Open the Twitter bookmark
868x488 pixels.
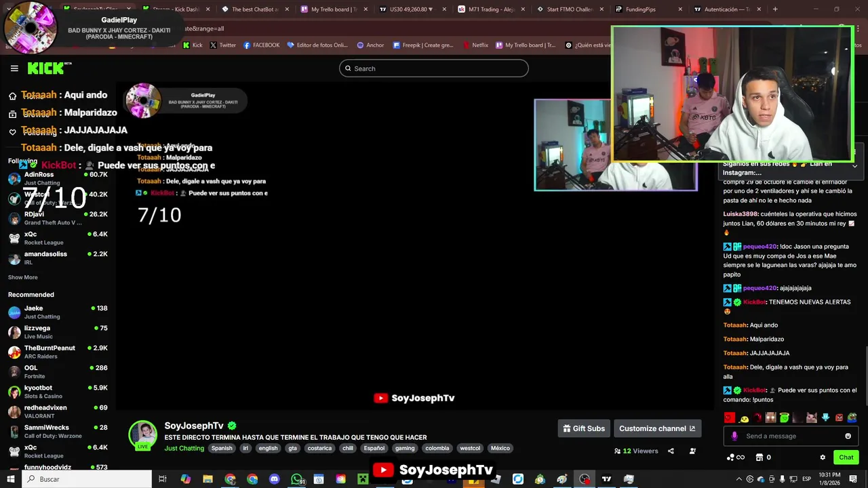pos(223,45)
